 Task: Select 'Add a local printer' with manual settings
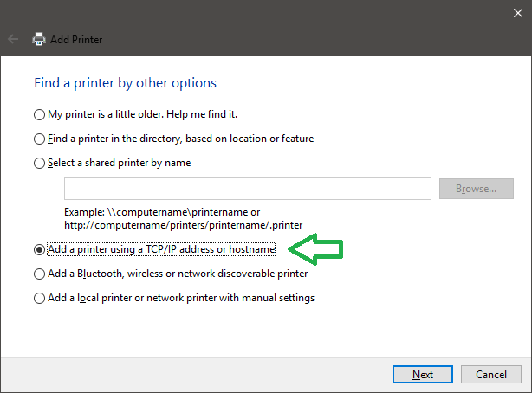click(x=38, y=299)
